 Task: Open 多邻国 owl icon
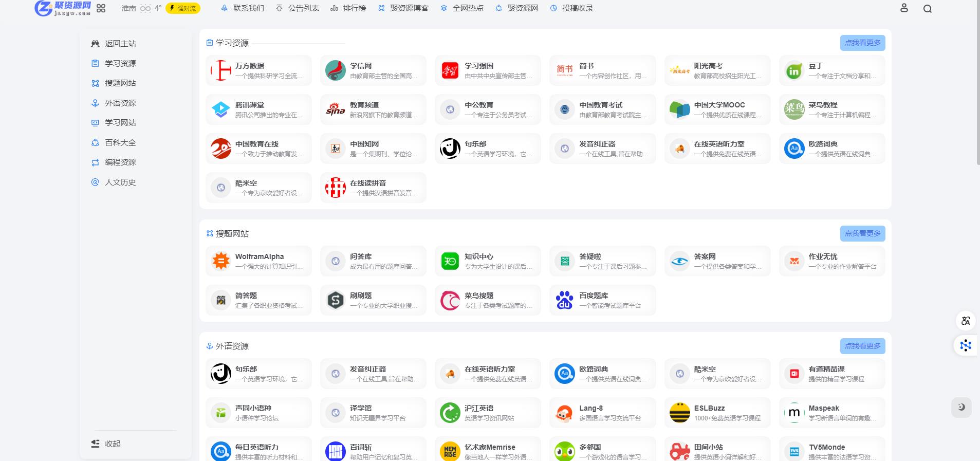click(565, 451)
